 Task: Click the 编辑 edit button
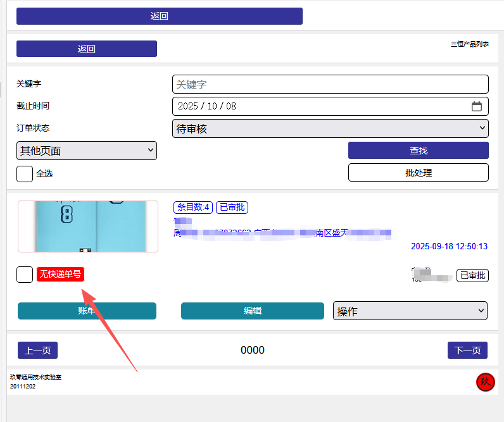(x=253, y=311)
